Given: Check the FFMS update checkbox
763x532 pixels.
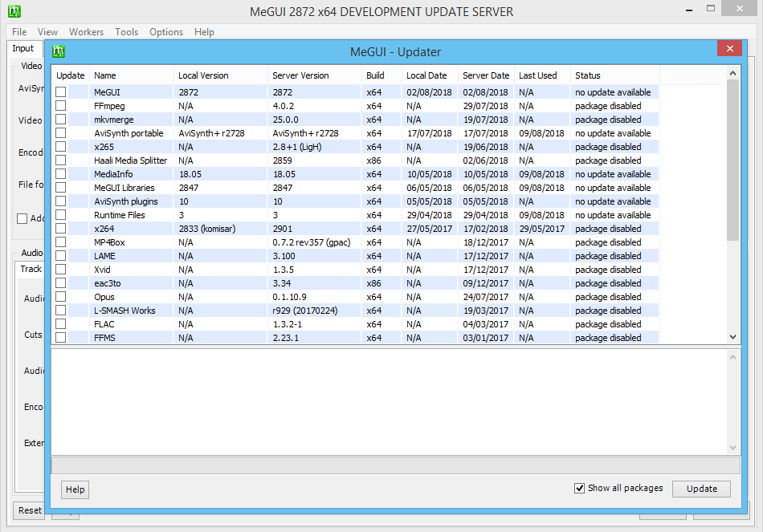Looking at the screenshot, I should pos(61,337).
